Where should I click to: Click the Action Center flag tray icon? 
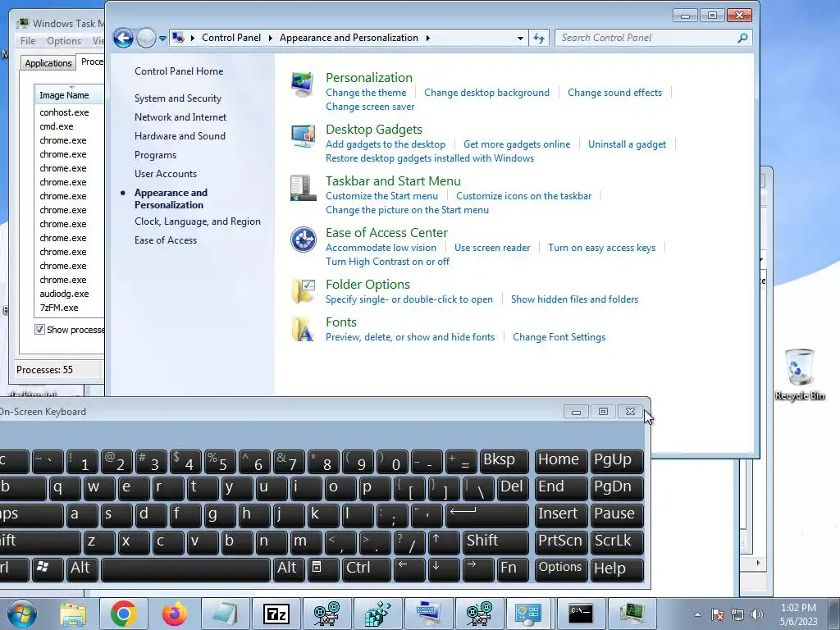[718, 614]
